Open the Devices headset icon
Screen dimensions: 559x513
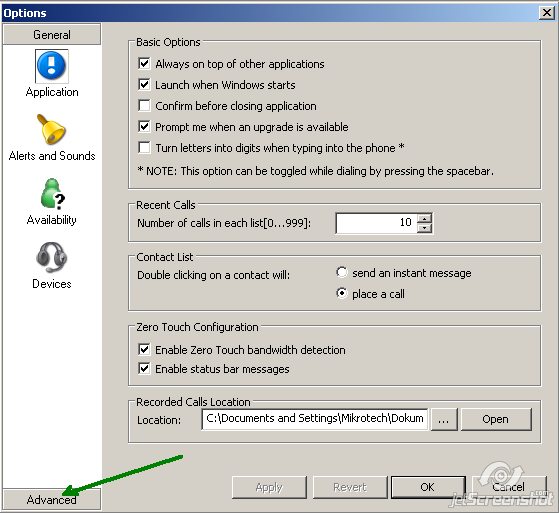click(52, 257)
